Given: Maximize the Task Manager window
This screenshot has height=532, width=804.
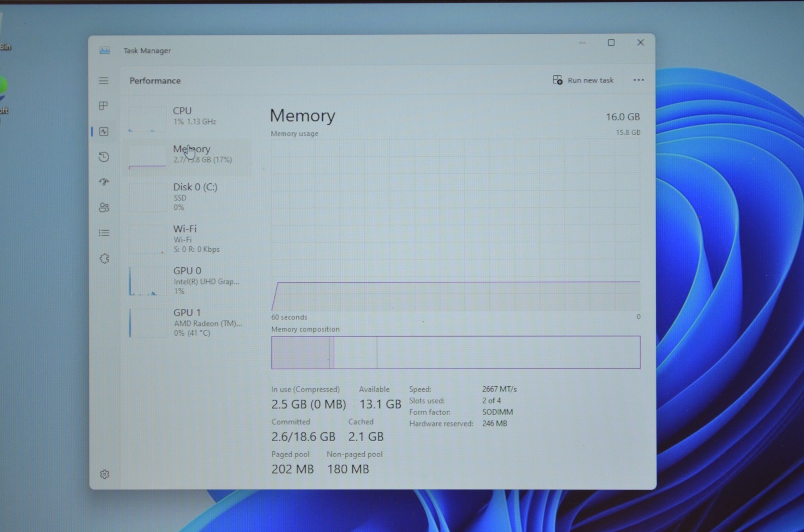Looking at the screenshot, I should point(612,43).
